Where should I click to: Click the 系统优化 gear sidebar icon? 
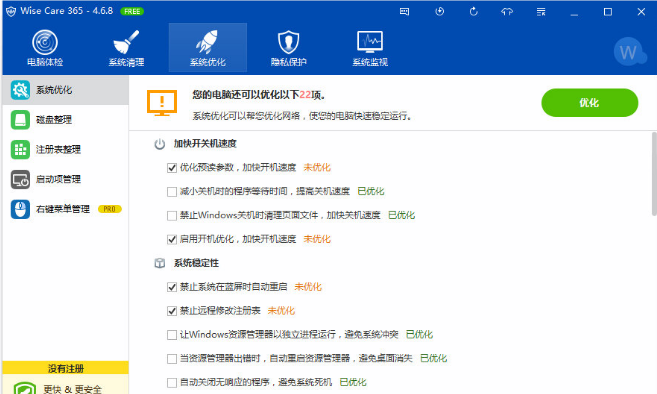point(20,90)
